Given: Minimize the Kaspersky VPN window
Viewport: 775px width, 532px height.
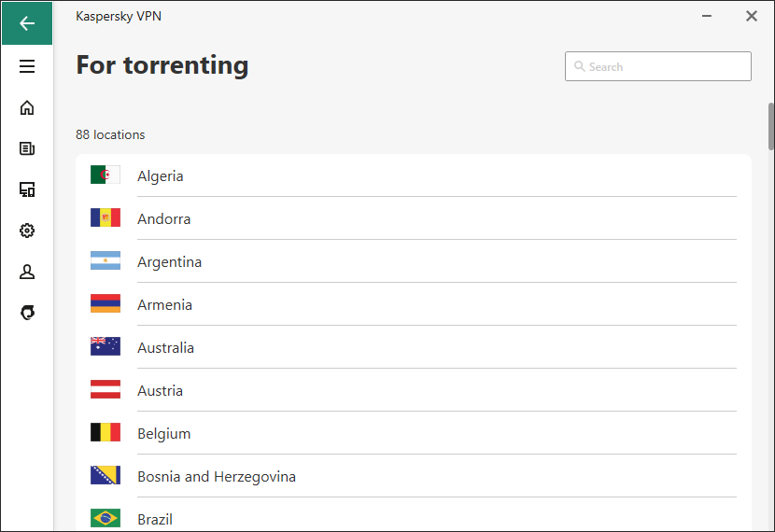Looking at the screenshot, I should point(707,16).
